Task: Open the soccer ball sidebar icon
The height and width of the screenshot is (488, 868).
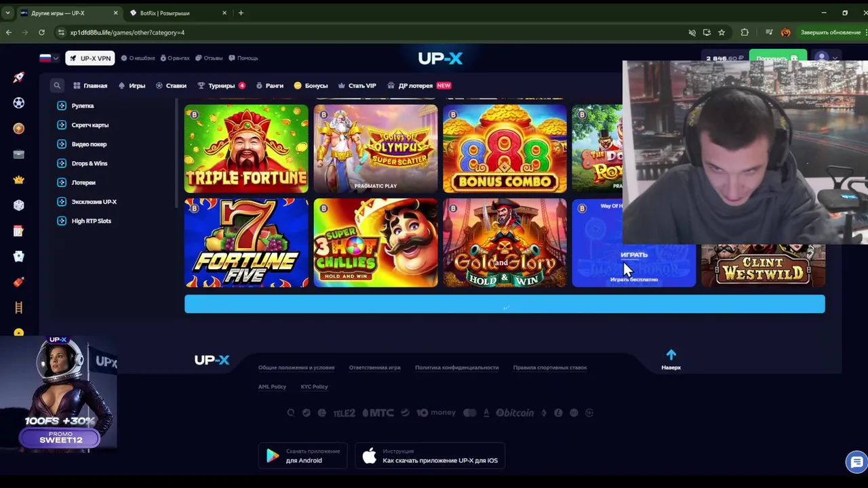Action: tap(18, 103)
